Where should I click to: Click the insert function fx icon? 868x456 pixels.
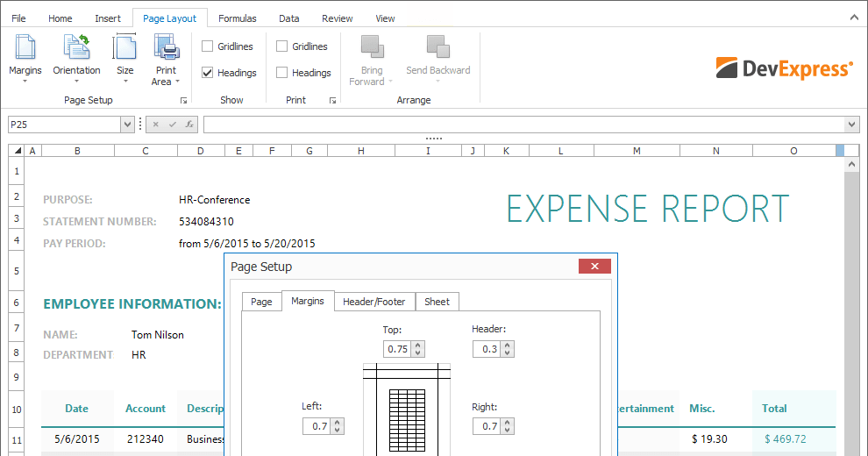[x=189, y=125]
